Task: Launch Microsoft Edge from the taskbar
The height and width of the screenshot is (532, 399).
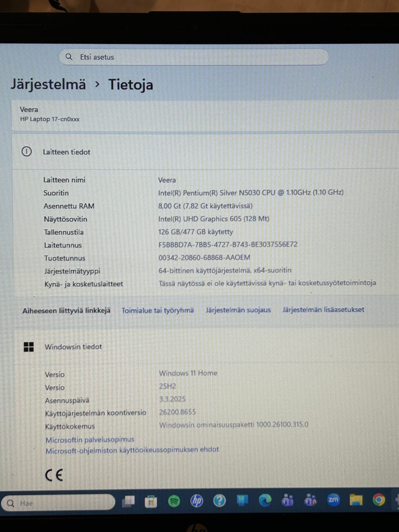Action: point(265,500)
